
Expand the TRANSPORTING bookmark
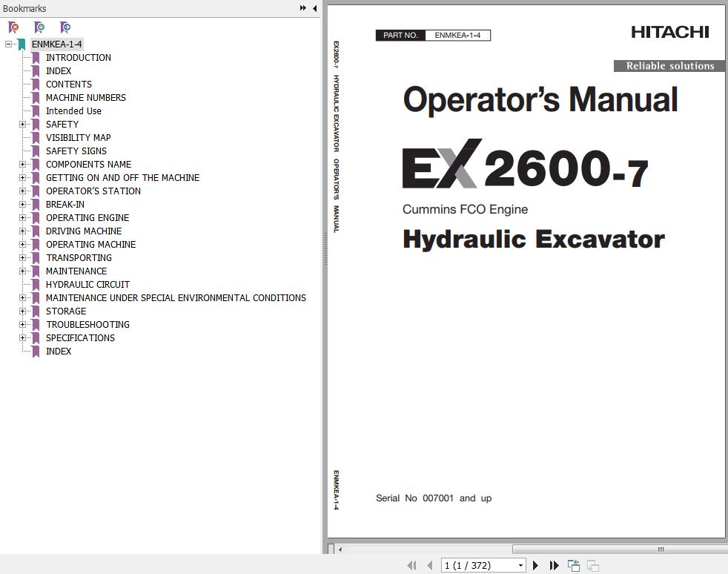pos(22,257)
